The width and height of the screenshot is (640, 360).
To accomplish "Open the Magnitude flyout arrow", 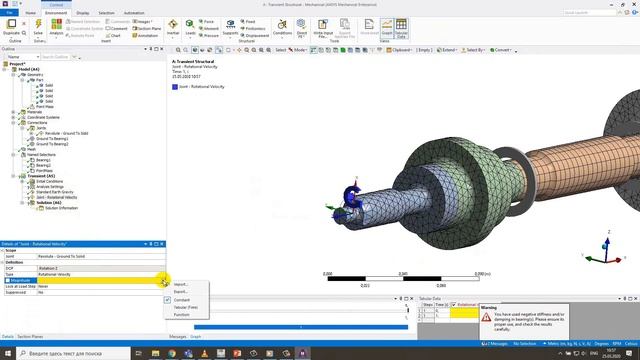I will (163, 280).
